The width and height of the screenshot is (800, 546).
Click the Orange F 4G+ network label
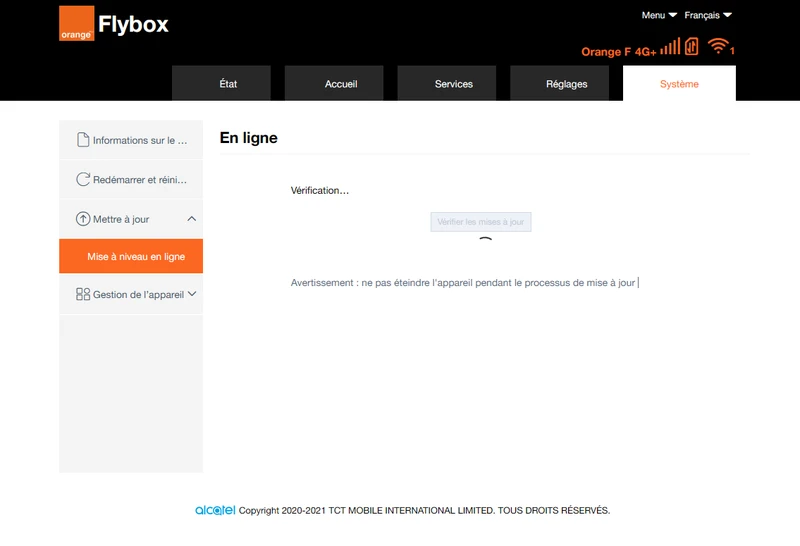618,52
